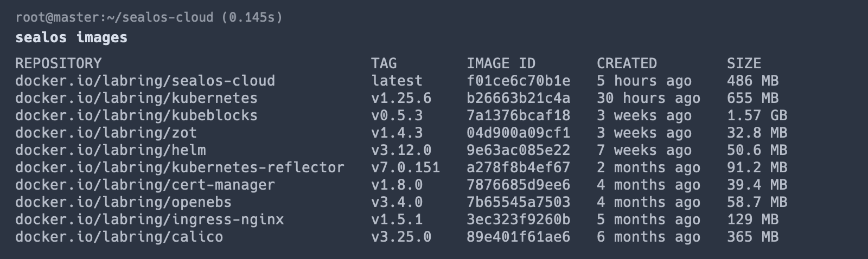Click the root@master prompt line

149,17
